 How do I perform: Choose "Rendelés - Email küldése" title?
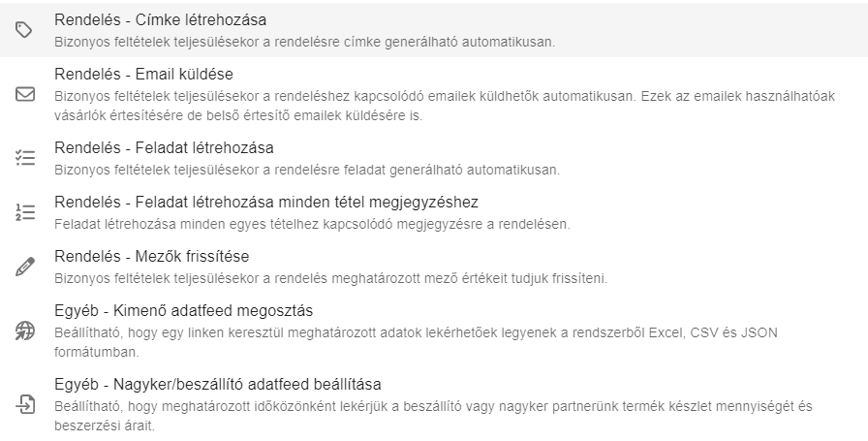coord(144,75)
